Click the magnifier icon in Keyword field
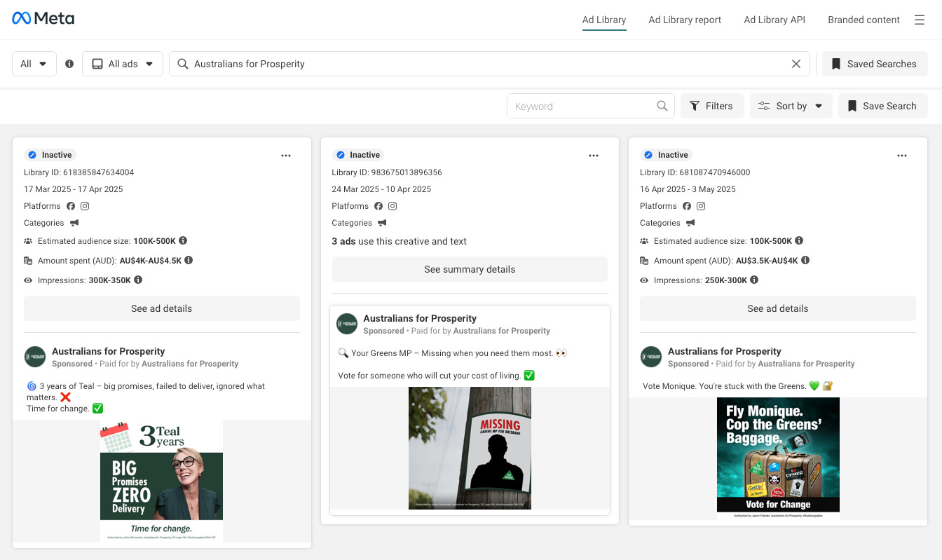The height and width of the screenshot is (560, 942). (662, 106)
